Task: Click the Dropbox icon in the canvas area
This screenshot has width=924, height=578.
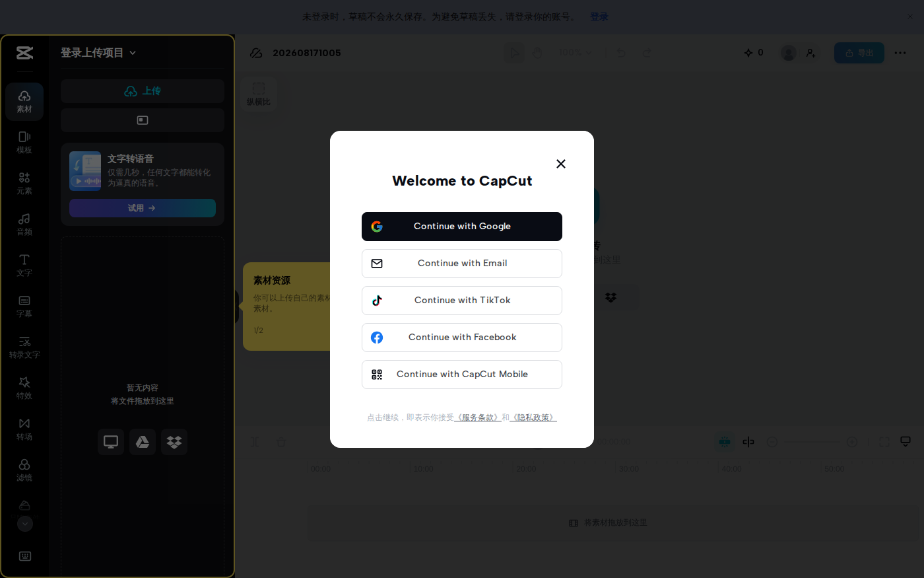Action: coord(611,297)
